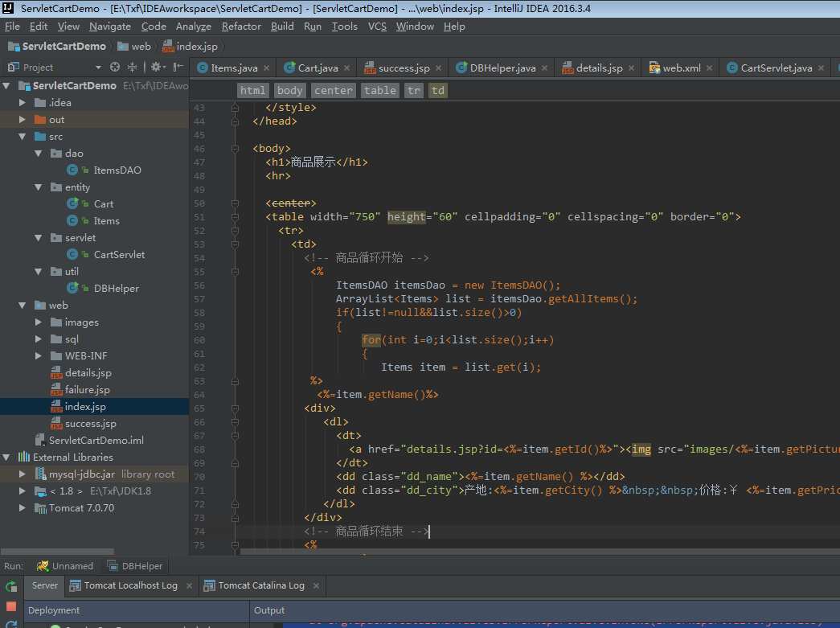The image size is (840, 628).
Task: Expand the out folder
Action: pyautogui.click(x=22, y=120)
